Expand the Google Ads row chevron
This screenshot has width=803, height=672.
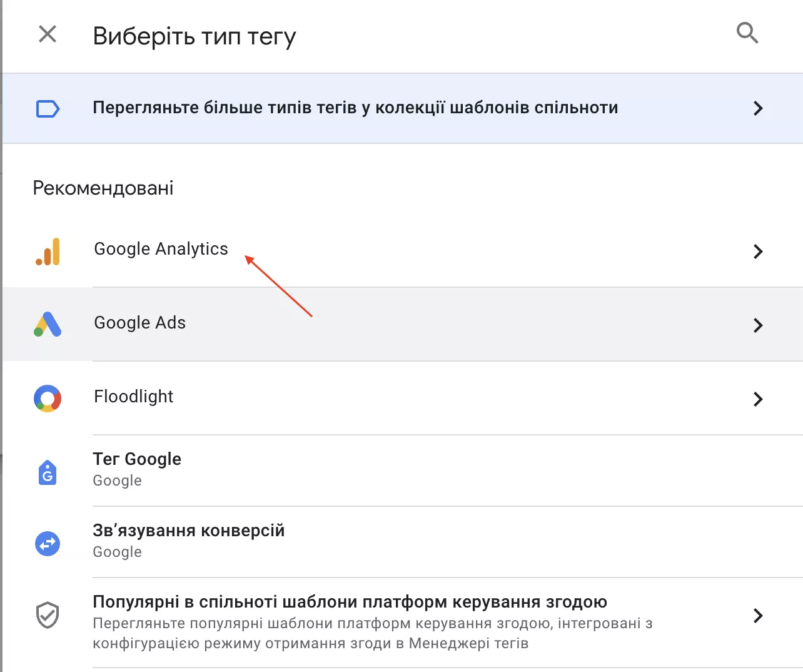coord(758,325)
